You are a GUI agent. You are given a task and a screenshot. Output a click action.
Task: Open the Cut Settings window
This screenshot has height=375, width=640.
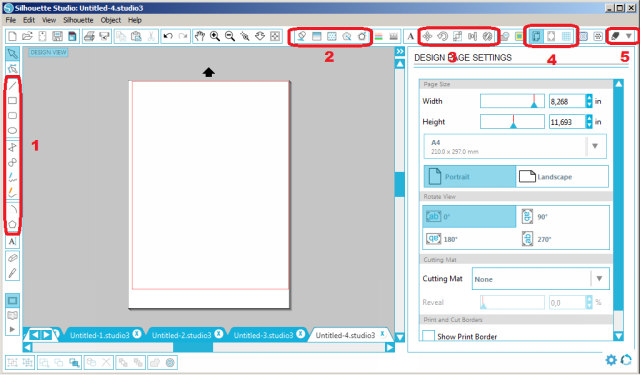[616, 36]
